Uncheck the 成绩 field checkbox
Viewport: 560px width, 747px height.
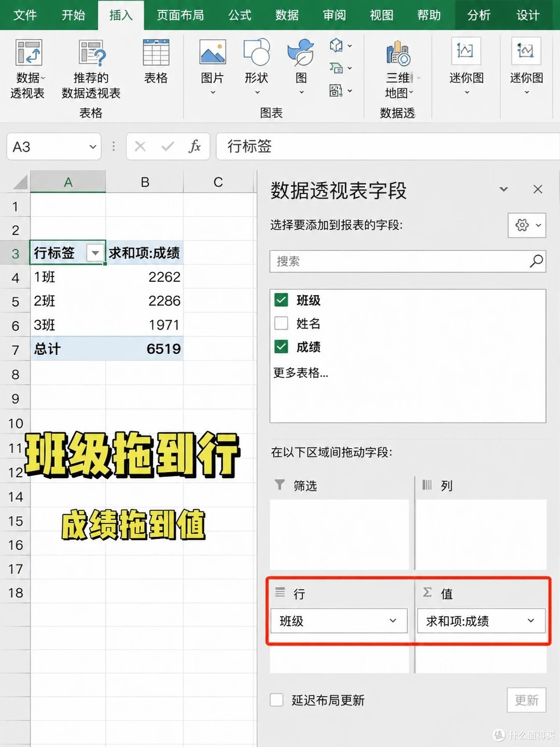coord(281,347)
